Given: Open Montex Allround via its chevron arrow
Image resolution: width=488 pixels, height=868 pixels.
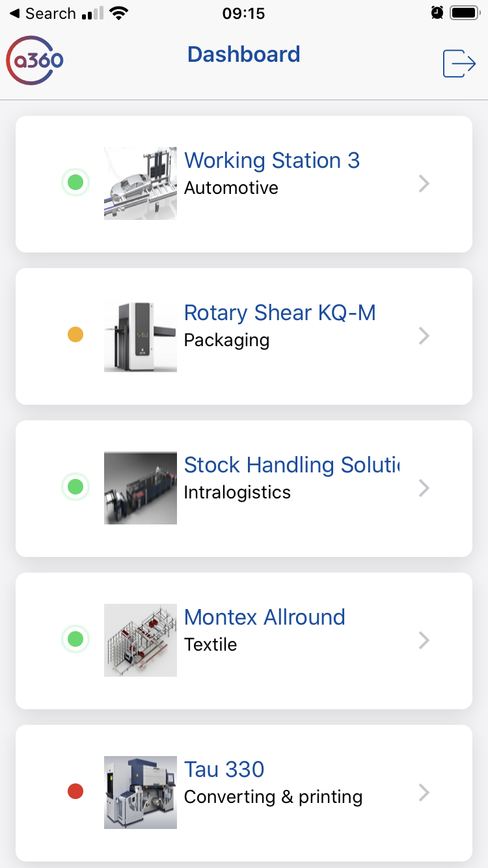Looking at the screenshot, I should [x=424, y=640].
